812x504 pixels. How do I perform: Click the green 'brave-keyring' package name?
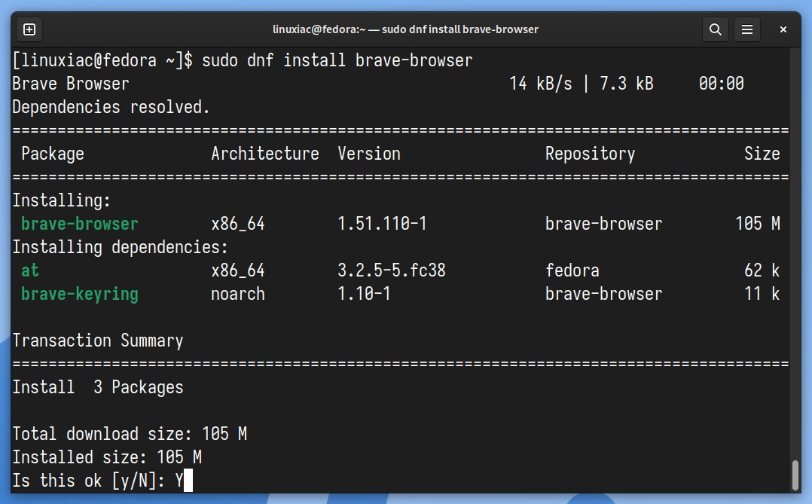[80, 295]
